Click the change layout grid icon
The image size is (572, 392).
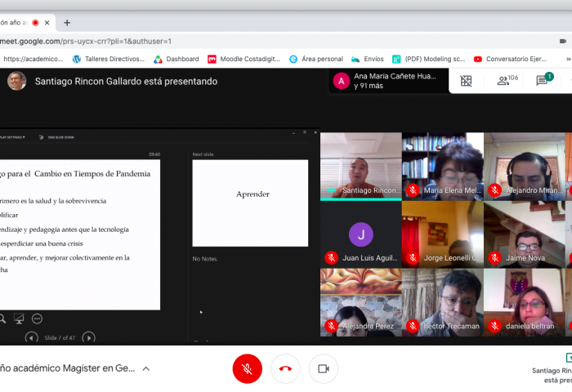[466, 81]
